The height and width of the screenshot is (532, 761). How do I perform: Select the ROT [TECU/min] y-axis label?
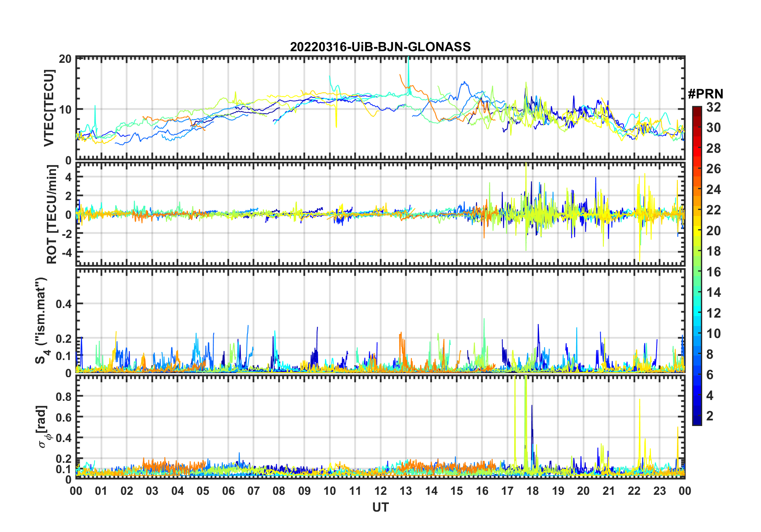click(52, 214)
